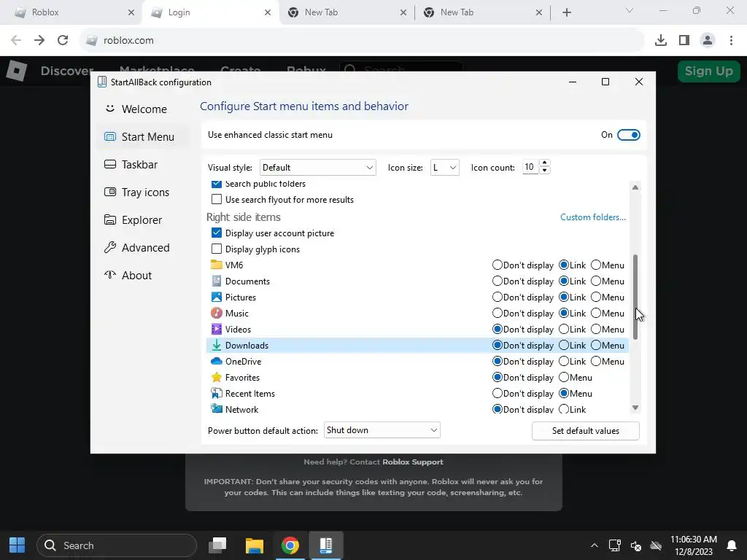Click the About sidebar icon

(x=110, y=275)
